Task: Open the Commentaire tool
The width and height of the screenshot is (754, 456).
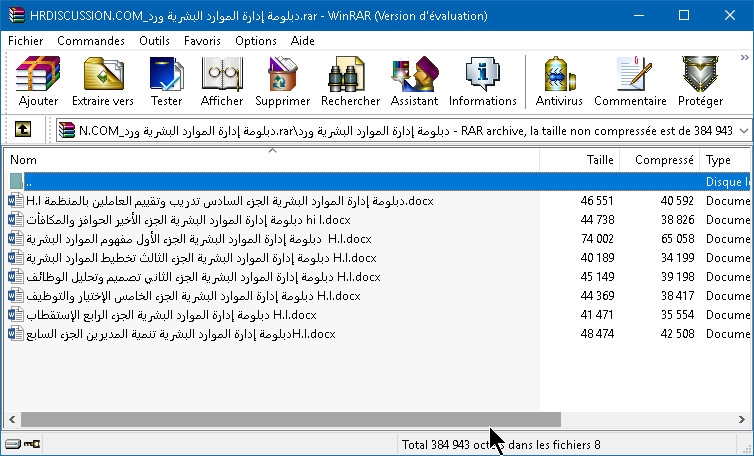Action: click(x=630, y=81)
